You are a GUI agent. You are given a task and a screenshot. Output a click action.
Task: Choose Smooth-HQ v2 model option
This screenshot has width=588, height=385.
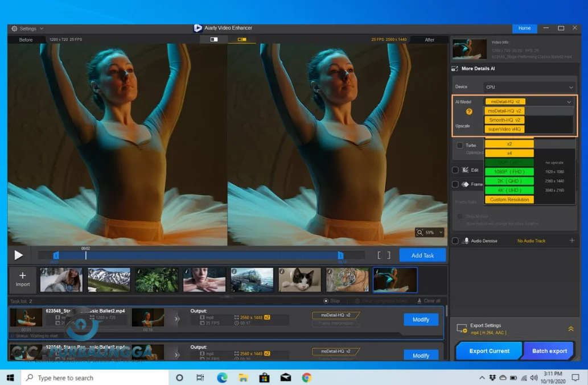click(x=504, y=120)
